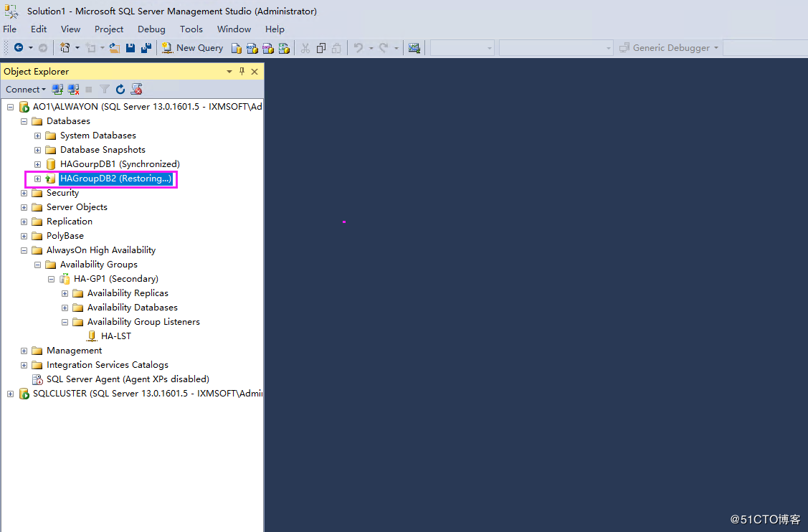Open a New Query window
808x532 pixels.
tap(192, 47)
